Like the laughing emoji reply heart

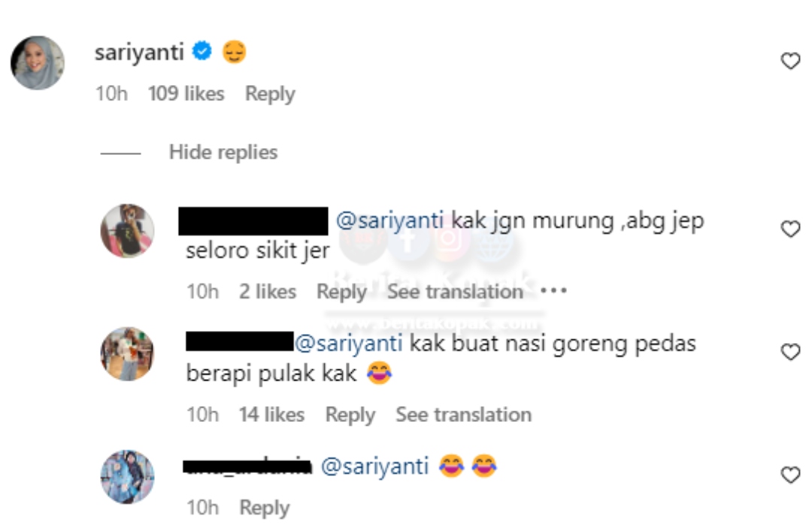[x=790, y=475]
